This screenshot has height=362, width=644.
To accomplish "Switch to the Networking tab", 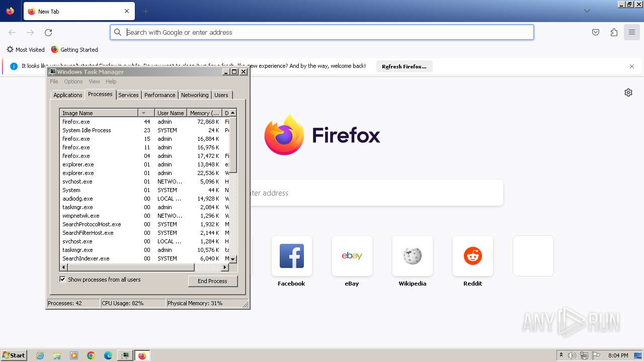I will tap(195, 95).
